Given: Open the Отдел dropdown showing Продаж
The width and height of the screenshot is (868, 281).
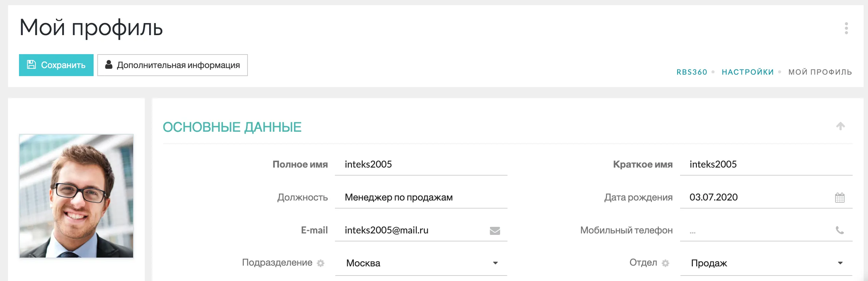Looking at the screenshot, I should 766,263.
